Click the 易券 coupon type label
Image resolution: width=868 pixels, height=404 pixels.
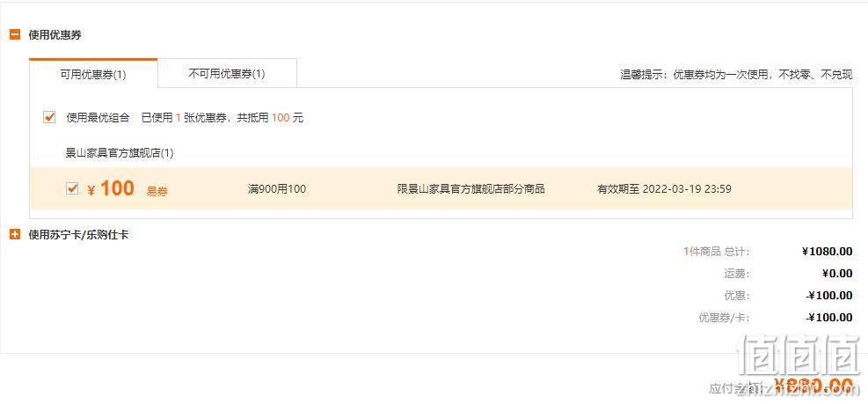tap(157, 192)
